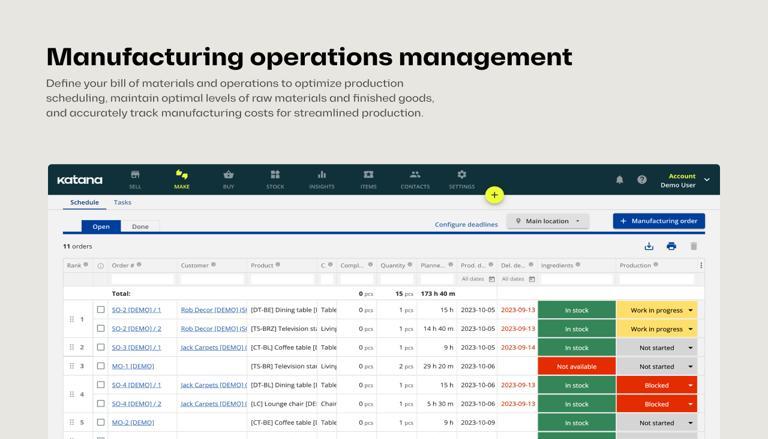Click the In stock cell for MO-2 [DEMO]
Viewport: 768px width, 439px height.
576,422
